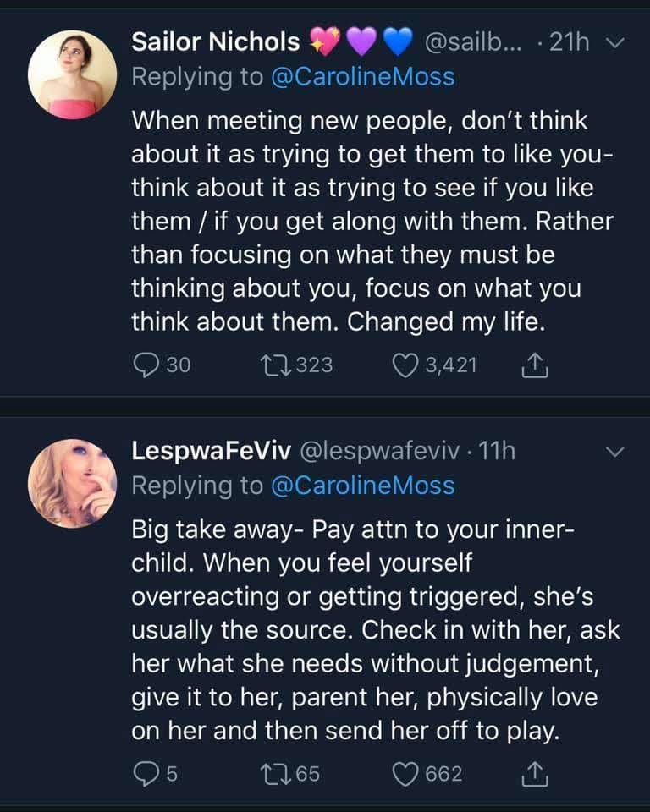
Task: Retweet LespwaFeViv's tweet
Action: (x=277, y=772)
